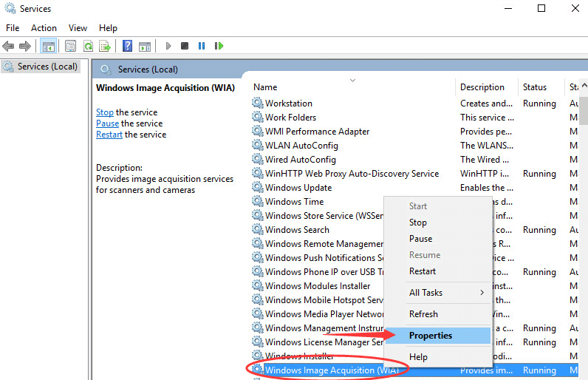The height and width of the screenshot is (380, 588).
Task: Click 'Enables the ...' description of Windows Update
Action: [487, 187]
